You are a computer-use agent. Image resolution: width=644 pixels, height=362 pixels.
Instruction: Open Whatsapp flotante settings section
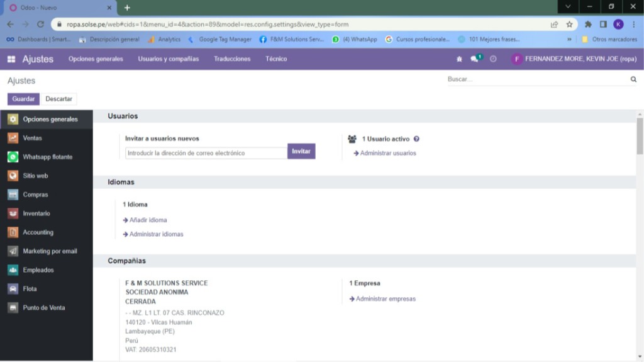tap(47, 157)
